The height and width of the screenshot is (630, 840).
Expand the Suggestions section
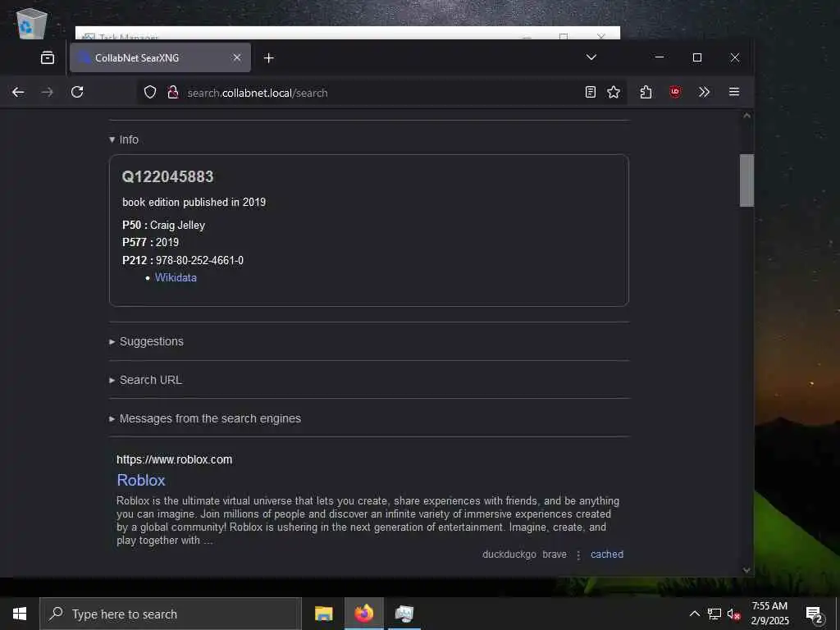146,341
